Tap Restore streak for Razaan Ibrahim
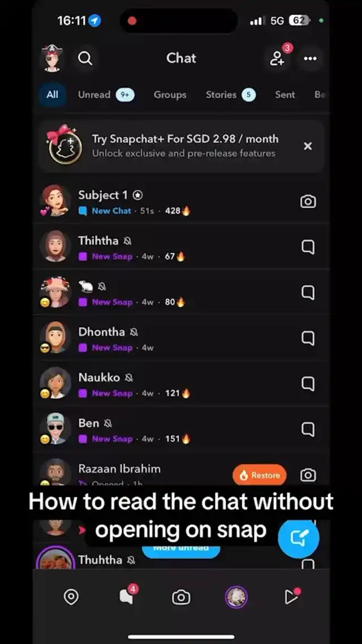Image resolution: width=362 pixels, height=644 pixels. point(260,475)
